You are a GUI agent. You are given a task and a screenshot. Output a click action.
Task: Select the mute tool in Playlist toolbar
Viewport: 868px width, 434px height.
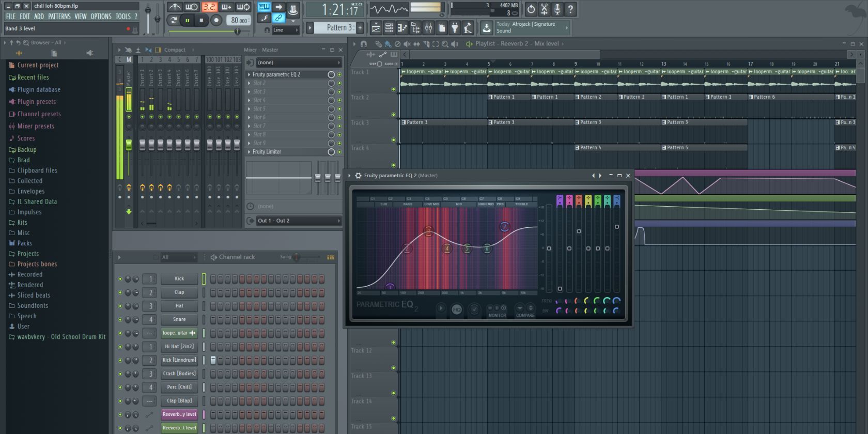407,44
